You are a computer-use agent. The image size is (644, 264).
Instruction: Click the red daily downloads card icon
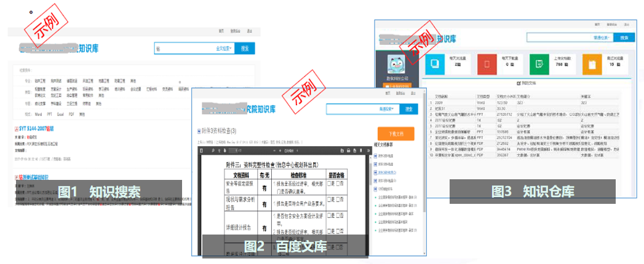487,64
